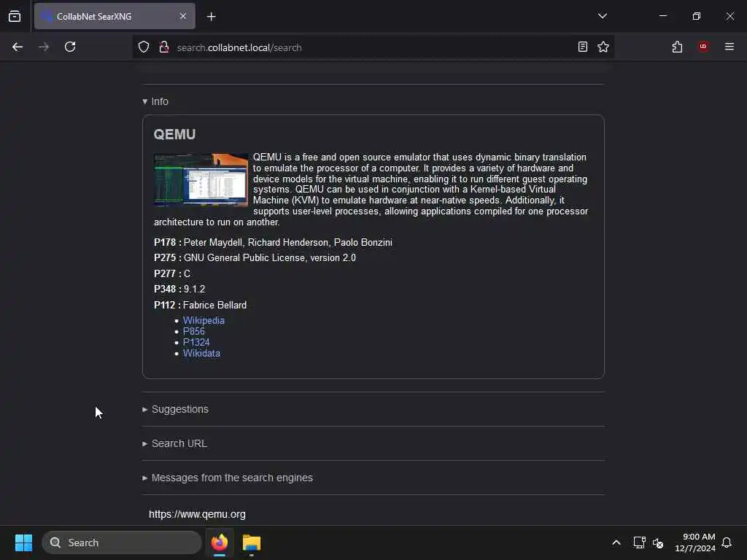
Task: Click the https://www.qemu.org result URL
Action: [197, 514]
